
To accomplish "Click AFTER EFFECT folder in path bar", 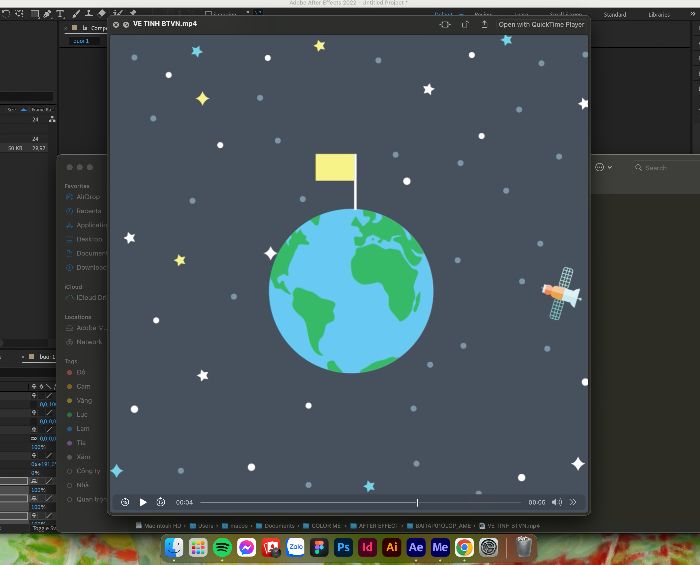I will point(374,526).
